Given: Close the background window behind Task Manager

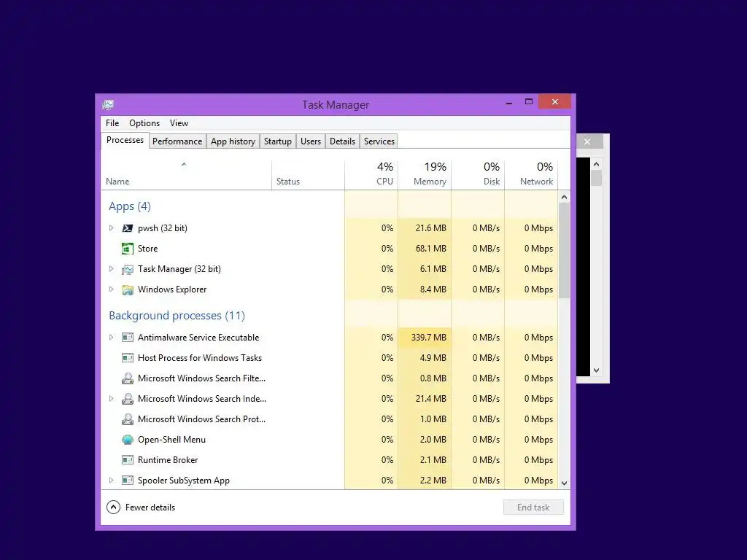Looking at the screenshot, I should pos(587,141).
